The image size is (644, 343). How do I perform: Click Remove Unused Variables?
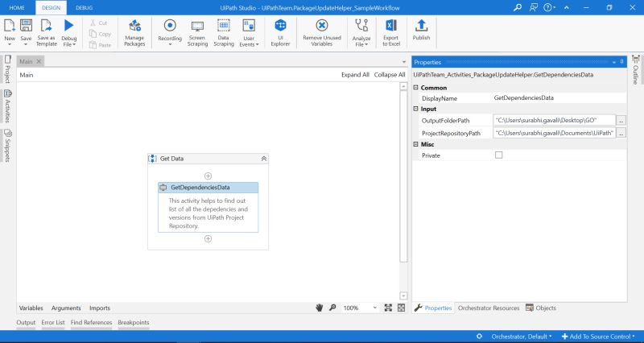(x=322, y=33)
